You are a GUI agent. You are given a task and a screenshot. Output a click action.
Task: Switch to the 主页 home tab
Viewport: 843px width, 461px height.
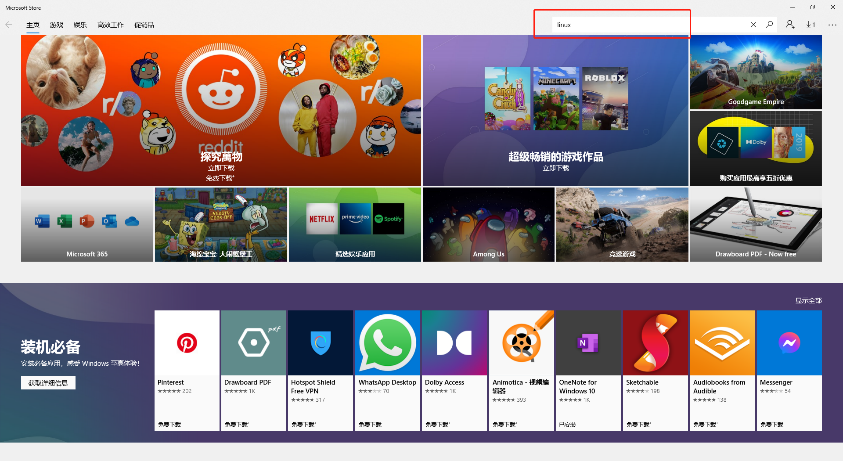tap(33, 25)
